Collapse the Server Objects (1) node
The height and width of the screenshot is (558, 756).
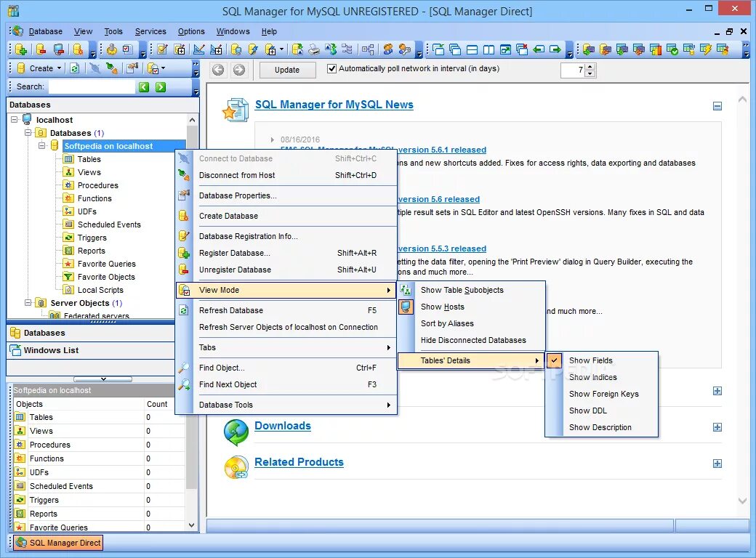click(28, 302)
